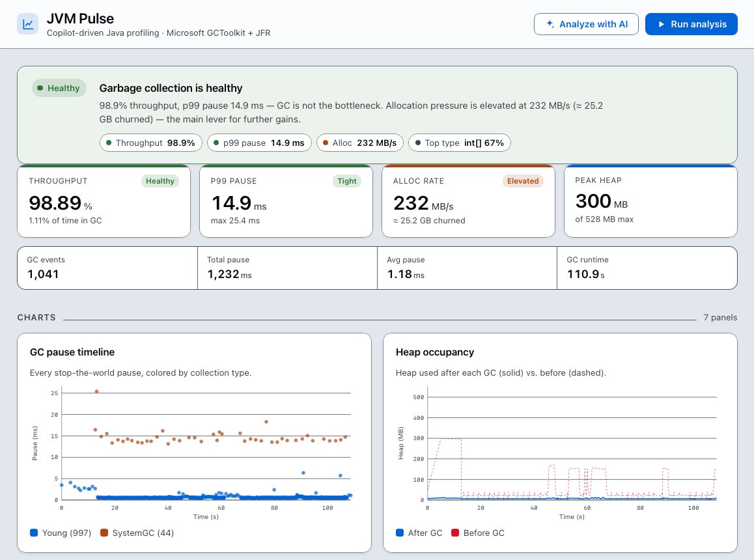This screenshot has height=560, width=754.
Task: Click the Avg pause 1.18 ms value
Action: [406, 274]
